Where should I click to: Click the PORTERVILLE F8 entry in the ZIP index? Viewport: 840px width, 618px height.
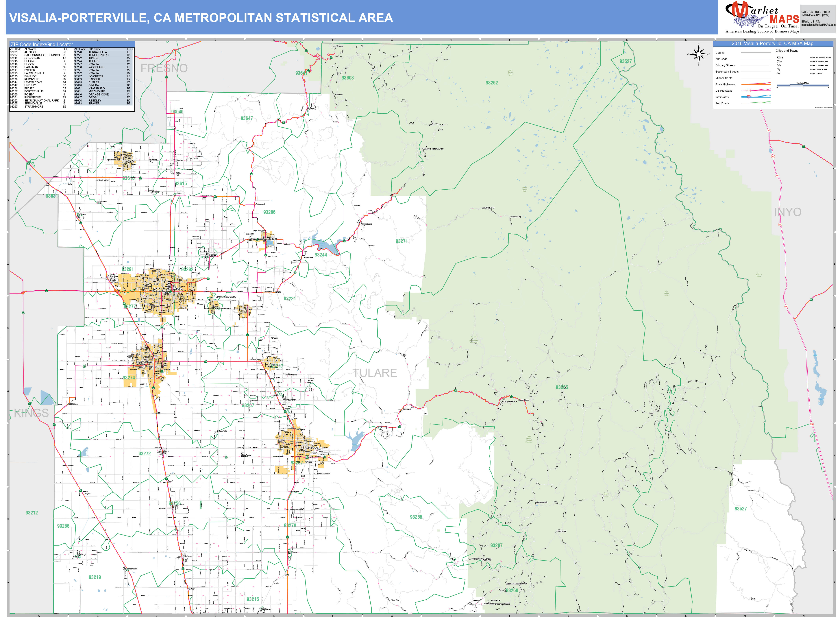coord(34,91)
